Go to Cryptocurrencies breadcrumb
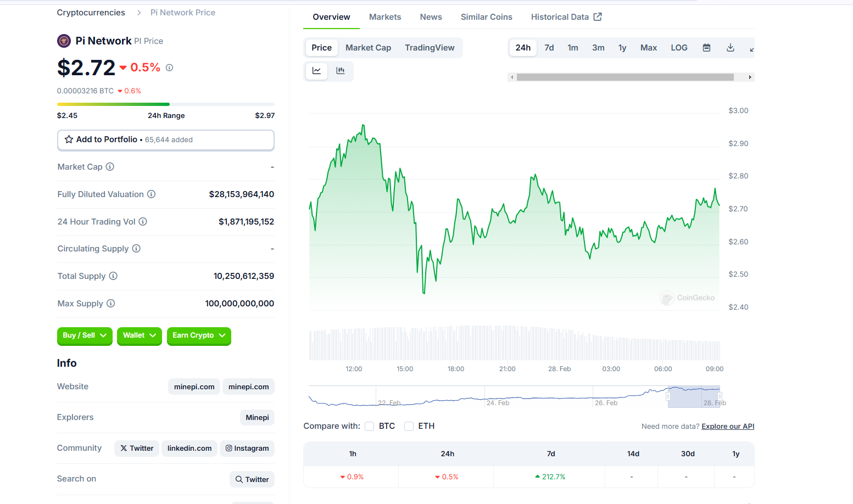 91,13
